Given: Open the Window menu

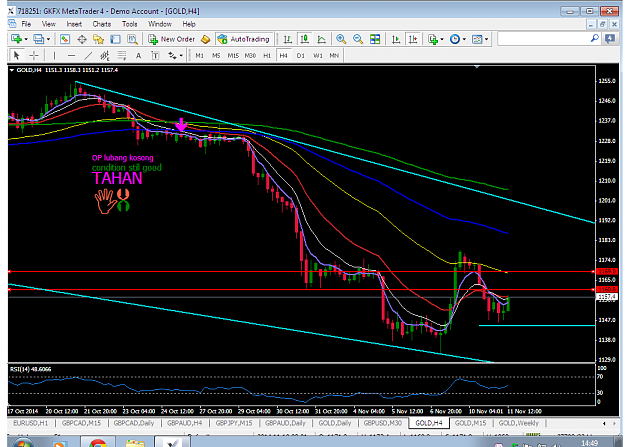Looking at the screenshot, I should [160, 24].
